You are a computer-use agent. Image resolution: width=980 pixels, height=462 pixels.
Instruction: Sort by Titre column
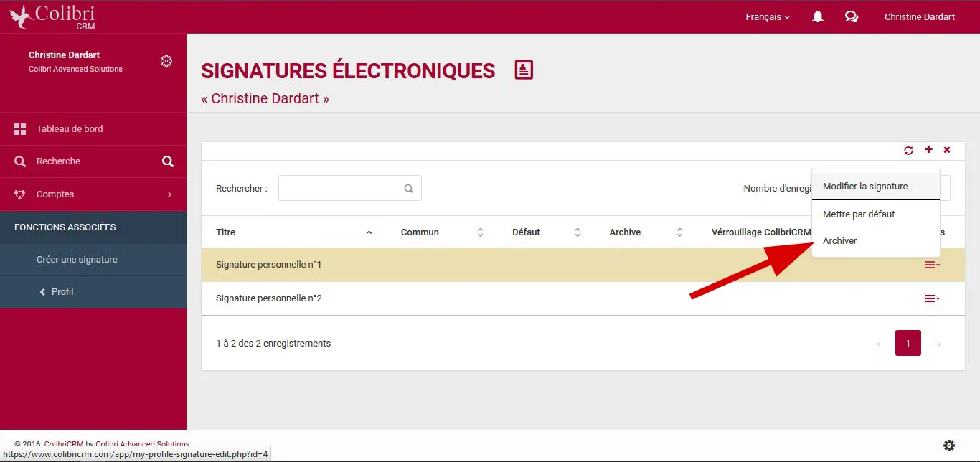pos(294,232)
